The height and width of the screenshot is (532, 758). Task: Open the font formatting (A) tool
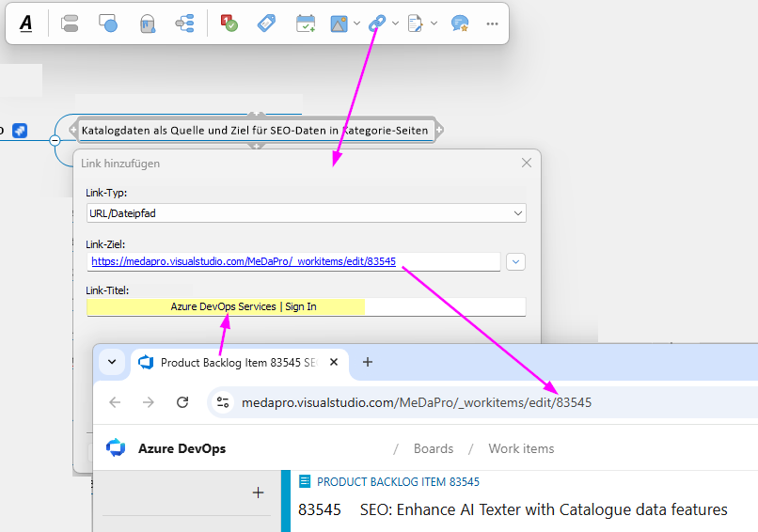(x=25, y=23)
